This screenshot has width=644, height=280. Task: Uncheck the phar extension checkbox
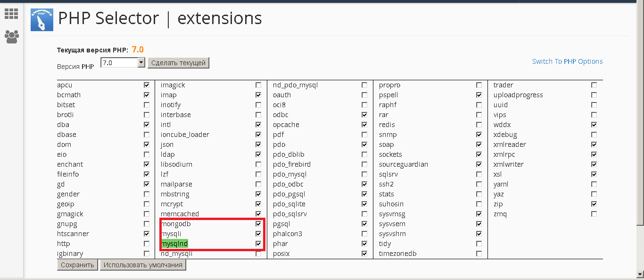tap(364, 244)
